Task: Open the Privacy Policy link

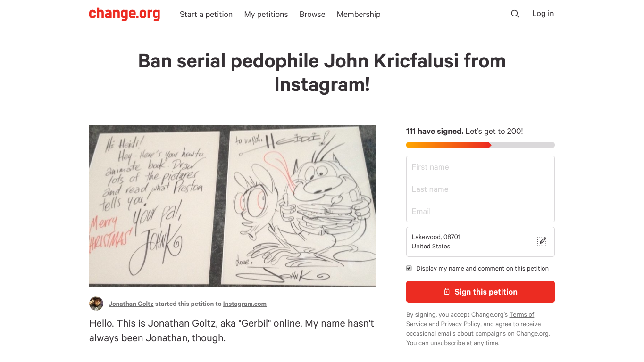Action: 460,324
